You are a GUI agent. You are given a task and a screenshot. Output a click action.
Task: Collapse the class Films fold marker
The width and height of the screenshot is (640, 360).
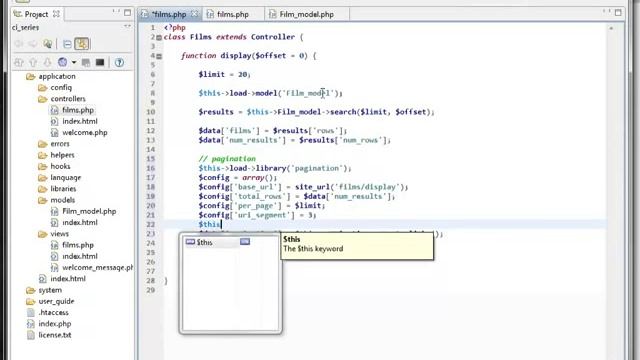coord(159,38)
